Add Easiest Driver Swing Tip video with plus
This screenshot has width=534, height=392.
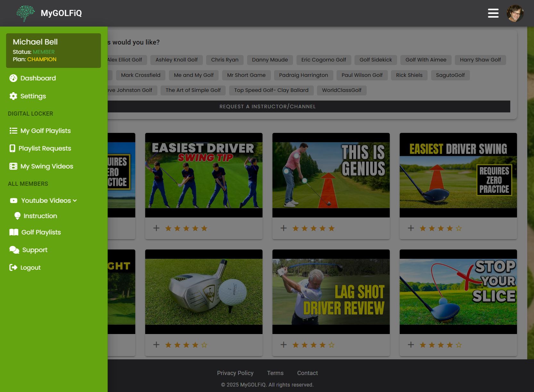click(156, 228)
